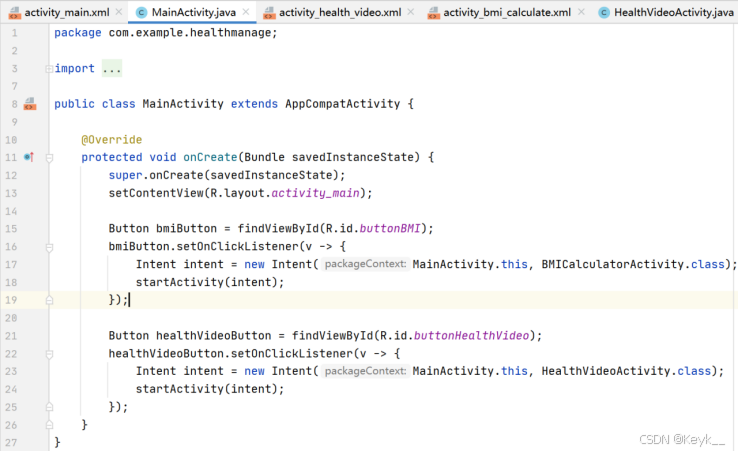Click the MainActivity.java class icon in tab

click(x=141, y=13)
